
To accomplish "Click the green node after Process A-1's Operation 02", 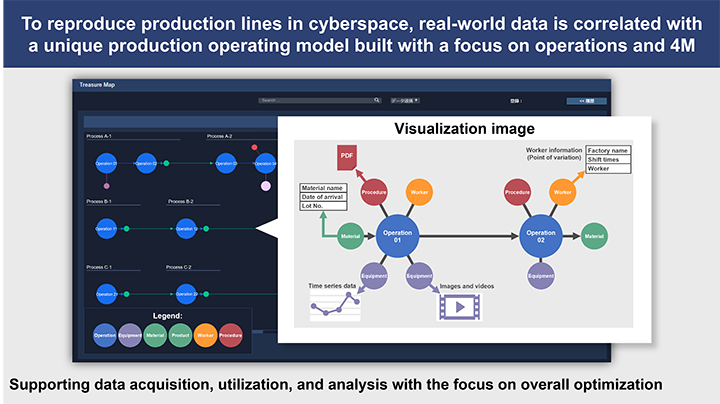I will click(166, 163).
